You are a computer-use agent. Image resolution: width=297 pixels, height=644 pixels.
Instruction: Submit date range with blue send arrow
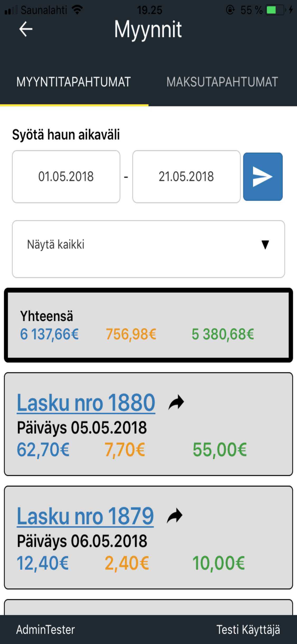[x=263, y=176]
